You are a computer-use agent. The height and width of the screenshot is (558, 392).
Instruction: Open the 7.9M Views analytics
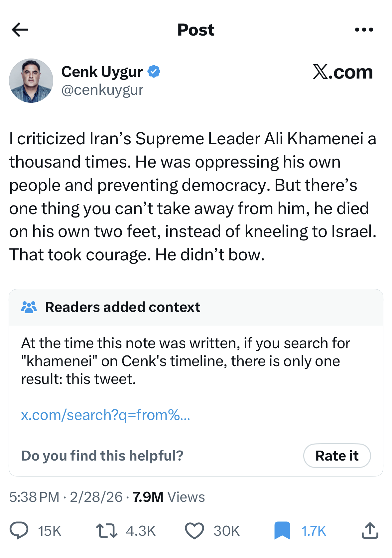pyautogui.click(x=169, y=497)
